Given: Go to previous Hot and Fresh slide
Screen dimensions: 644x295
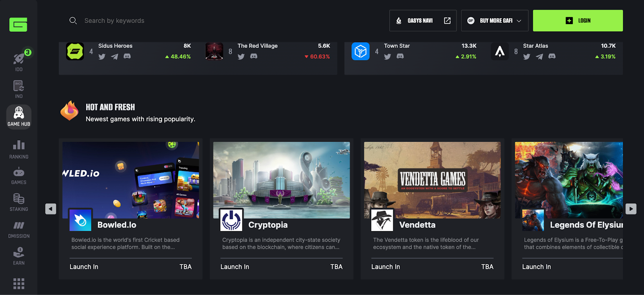Looking at the screenshot, I should coord(51,209).
